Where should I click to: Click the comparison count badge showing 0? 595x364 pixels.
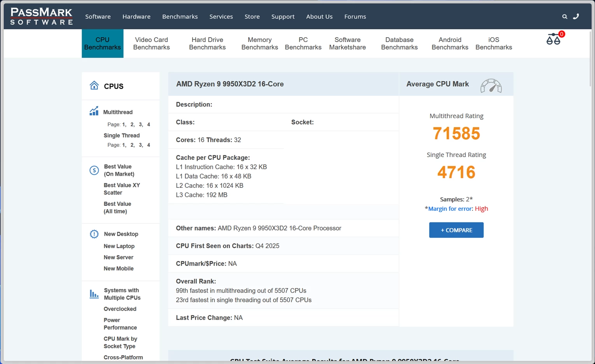click(561, 34)
